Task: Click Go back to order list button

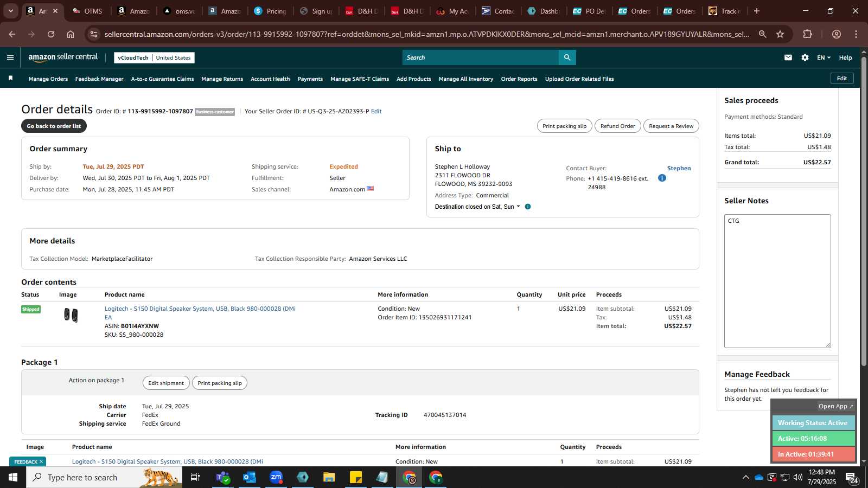Action: (54, 126)
